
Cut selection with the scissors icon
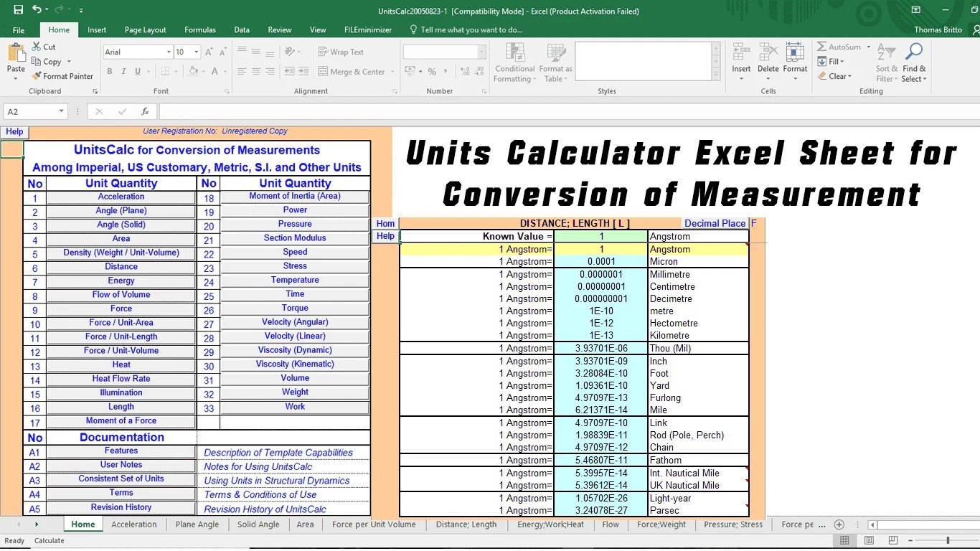pyautogui.click(x=37, y=47)
